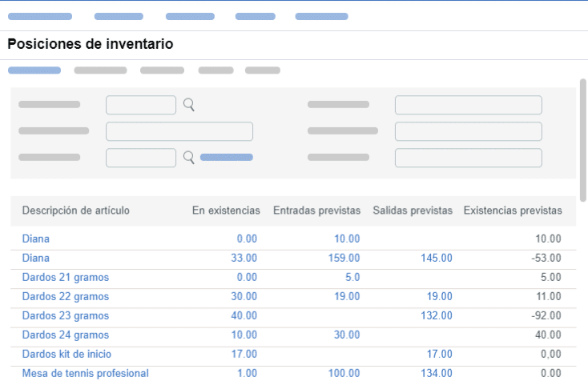Focus the short input field beside the upper magnifier
The height and width of the screenshot is (381, 588).
[x=141, y=105]
